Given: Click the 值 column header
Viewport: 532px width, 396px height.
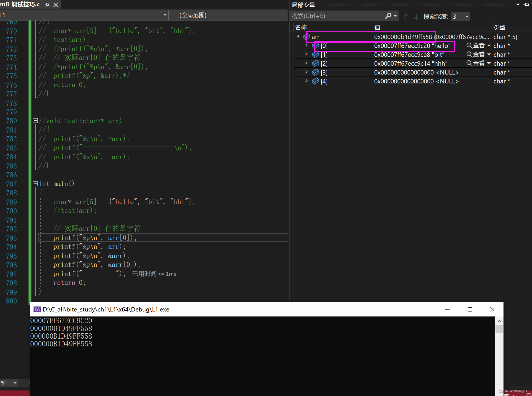Looking at the screenshot, I should click(x=377, y=27).
